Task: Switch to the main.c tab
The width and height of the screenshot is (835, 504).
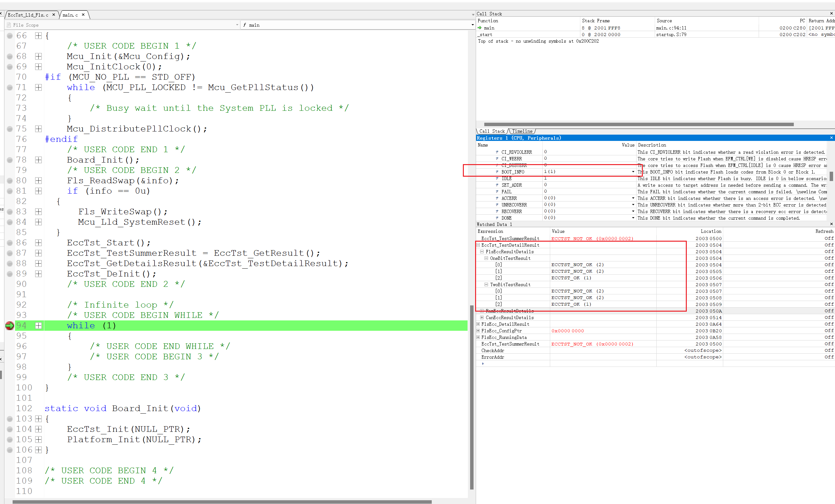Action: [x=70, y=15]
